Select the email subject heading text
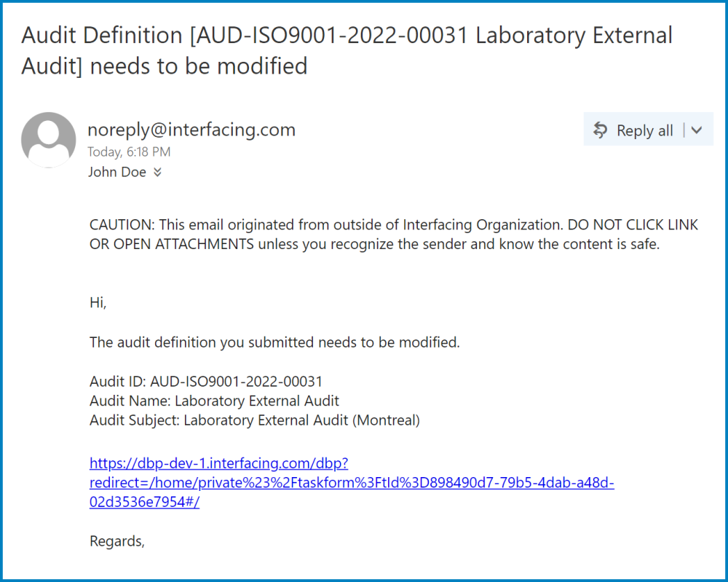 pyautogui.click(x=347, y=50)
